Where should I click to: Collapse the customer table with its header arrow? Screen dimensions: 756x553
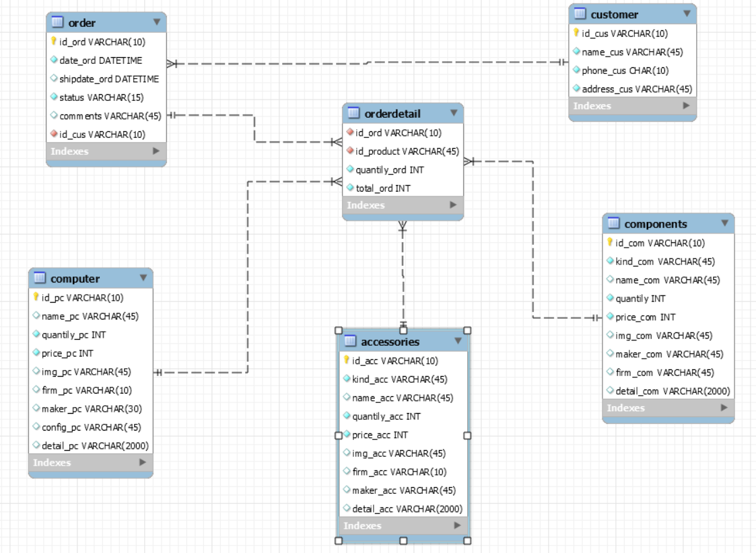click(686, 13)
